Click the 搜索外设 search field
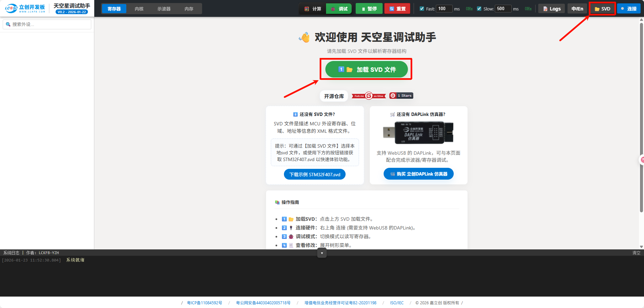The height and width of the screenshot is (308, 644). (46, 24)
